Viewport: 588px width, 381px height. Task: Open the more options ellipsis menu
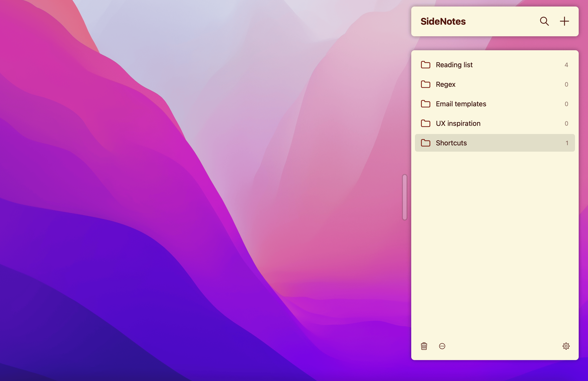tap(442, 346)
